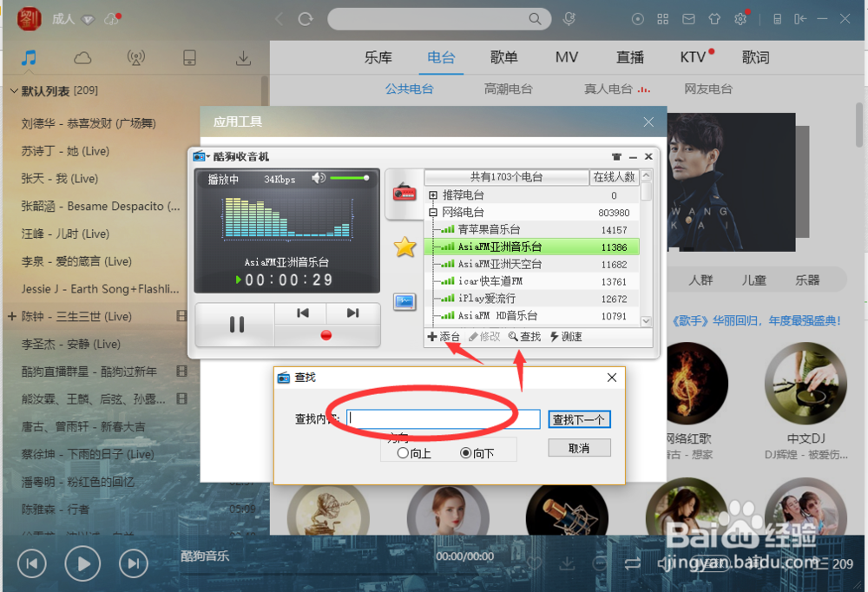The width and height of the screenshot is (868, 592).
Task: Click the refresh icon in top bar
Action: (306, 19)
